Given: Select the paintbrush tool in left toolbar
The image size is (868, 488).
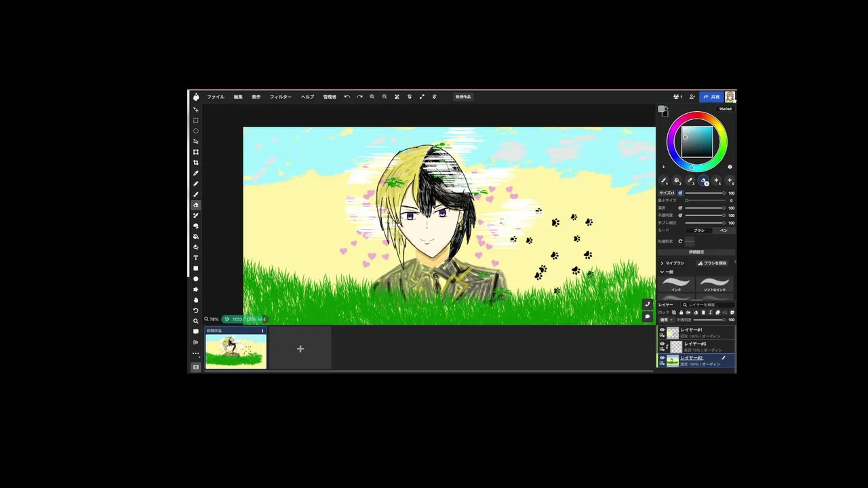Looking at the screenshot, I should point(196,194).
